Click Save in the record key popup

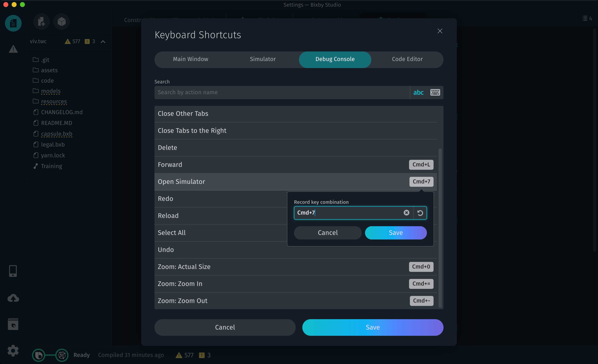coord(396,233)
